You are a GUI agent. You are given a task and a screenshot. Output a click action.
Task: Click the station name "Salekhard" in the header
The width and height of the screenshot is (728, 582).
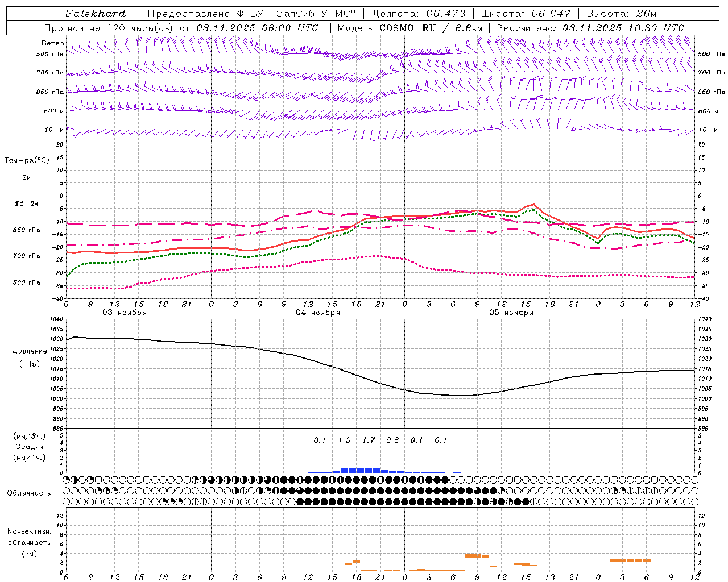(96, 14)
